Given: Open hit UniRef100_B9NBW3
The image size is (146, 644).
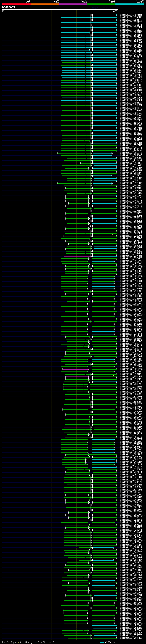Looking at the screenshot, I should (131, 17).
